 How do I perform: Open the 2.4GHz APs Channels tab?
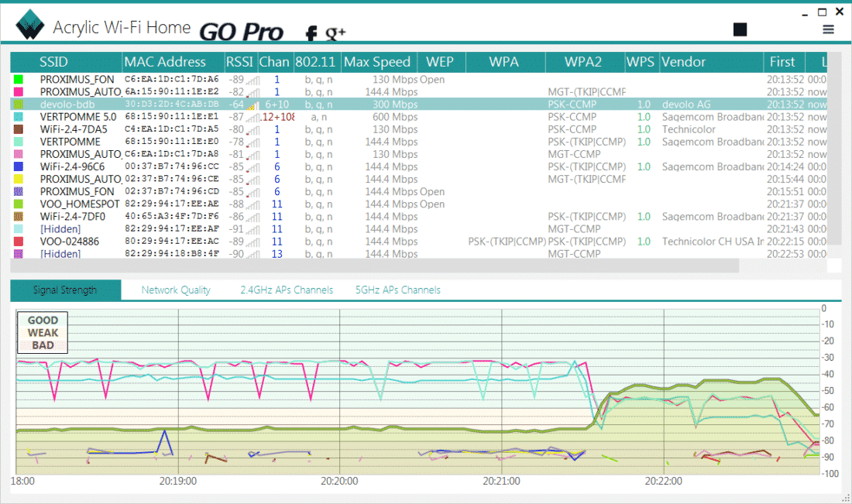click(x=287, y=290)
